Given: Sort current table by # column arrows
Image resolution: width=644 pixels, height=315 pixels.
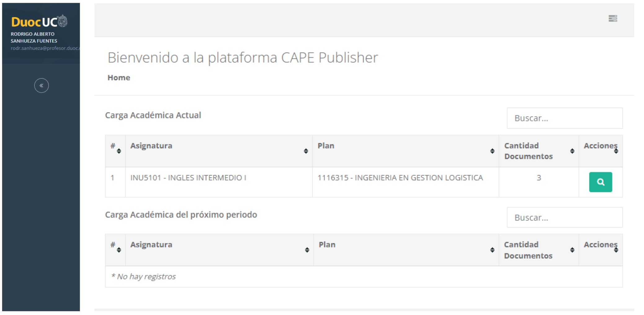Looking at the screenshot, I should tap(119, 151).
